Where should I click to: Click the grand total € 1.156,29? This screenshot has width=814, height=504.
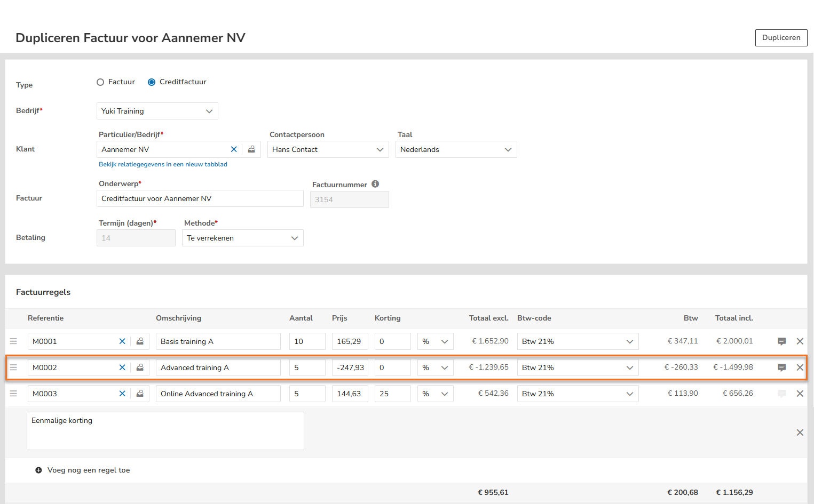[734, 493]
